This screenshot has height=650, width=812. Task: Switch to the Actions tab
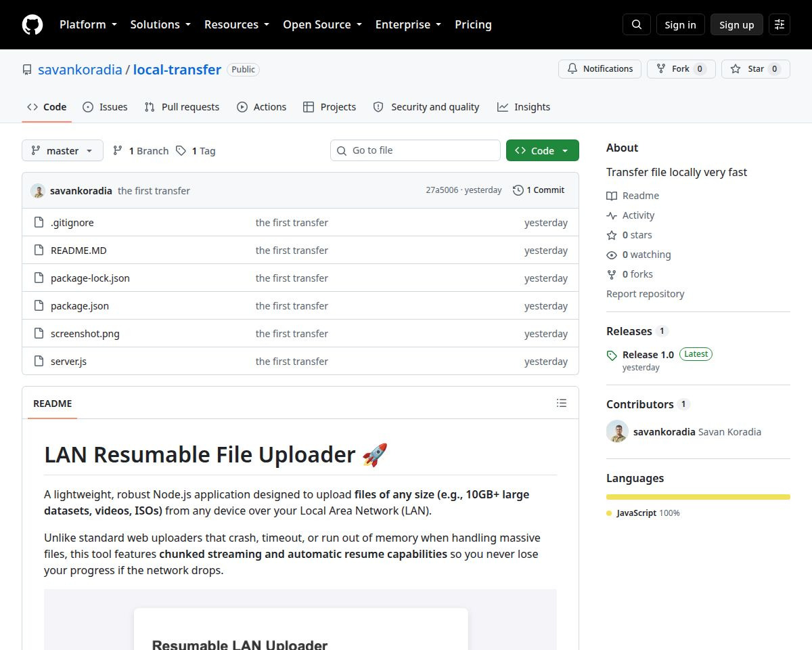[x=262, y=107]
